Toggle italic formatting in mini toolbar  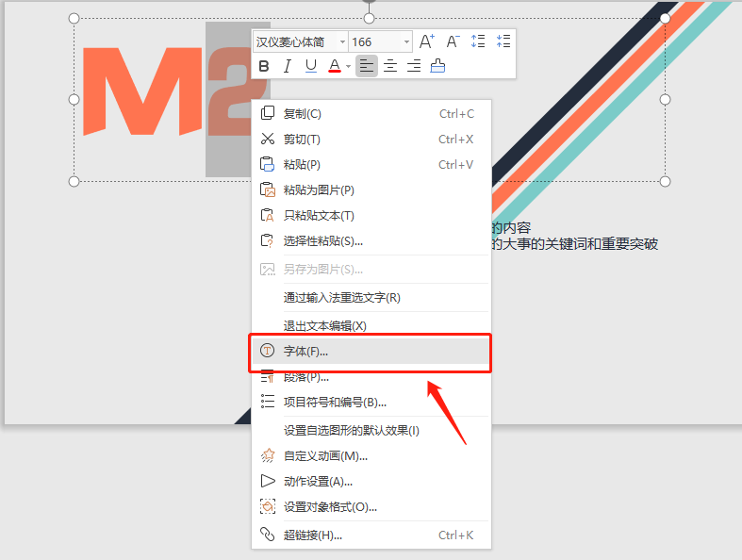pyautogui.click(x=288, y=66)
